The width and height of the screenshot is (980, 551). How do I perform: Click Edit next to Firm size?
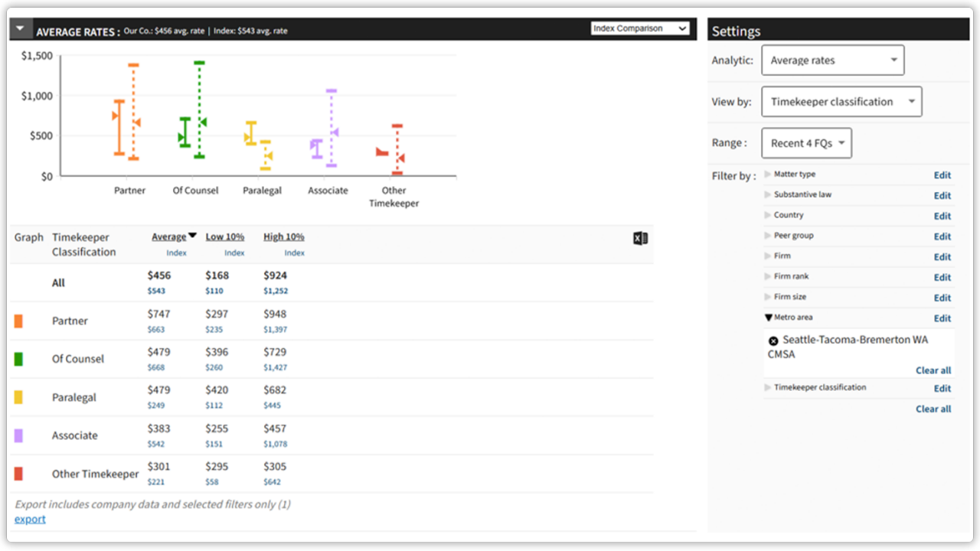click(x=942, y=298)
